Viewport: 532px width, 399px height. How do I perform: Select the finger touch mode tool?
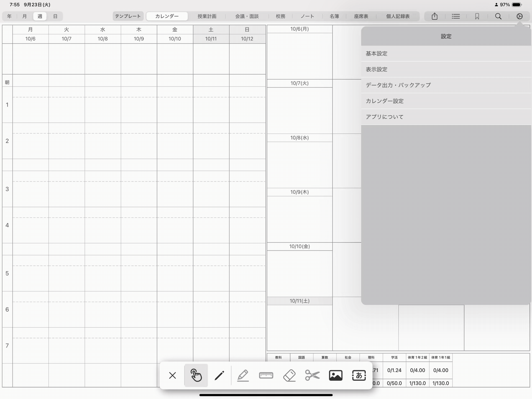click(x=196, y=376)
